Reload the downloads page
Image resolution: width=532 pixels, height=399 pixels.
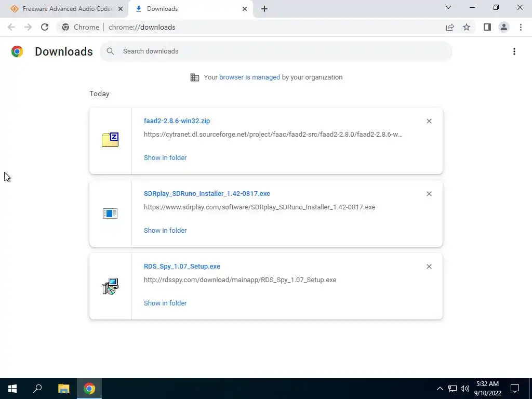(x=45, y=27)
